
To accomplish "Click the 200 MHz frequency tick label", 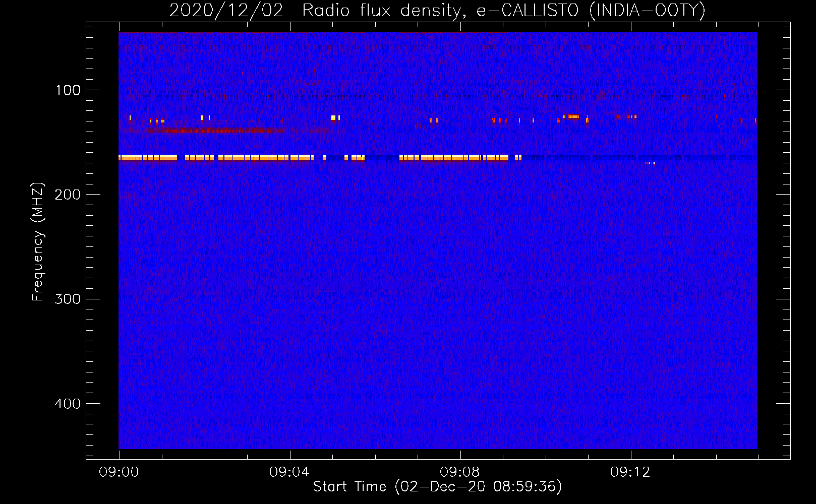I will tap(68, 195).
